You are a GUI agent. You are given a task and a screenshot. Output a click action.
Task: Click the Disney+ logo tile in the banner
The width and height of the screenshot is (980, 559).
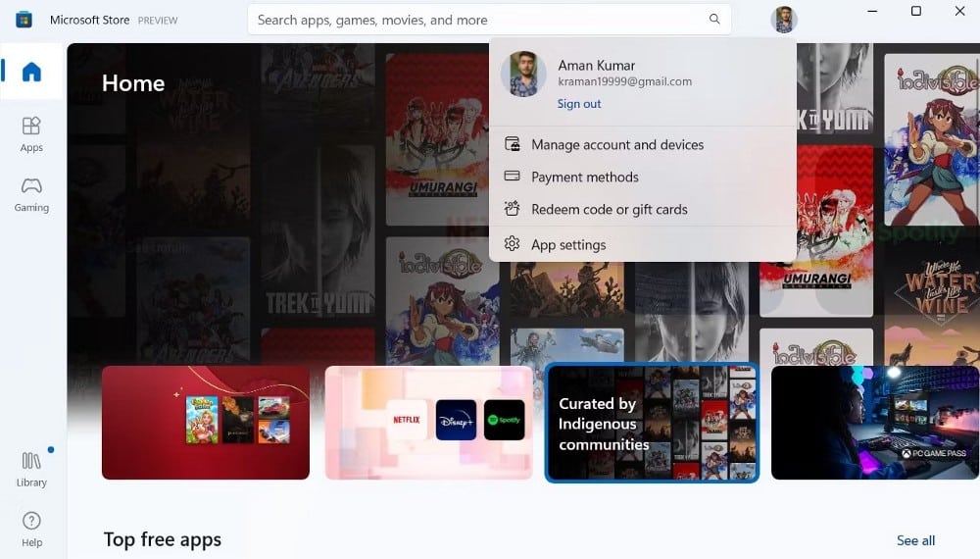coord(456,420)
